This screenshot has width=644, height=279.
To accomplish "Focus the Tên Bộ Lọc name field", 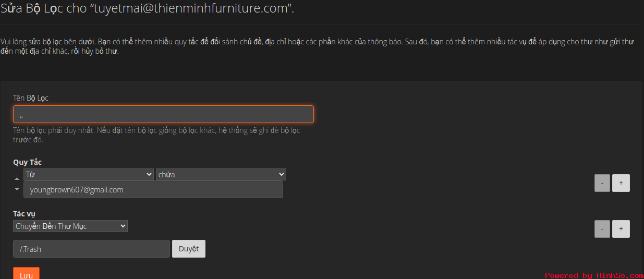I will coord(163,114).
